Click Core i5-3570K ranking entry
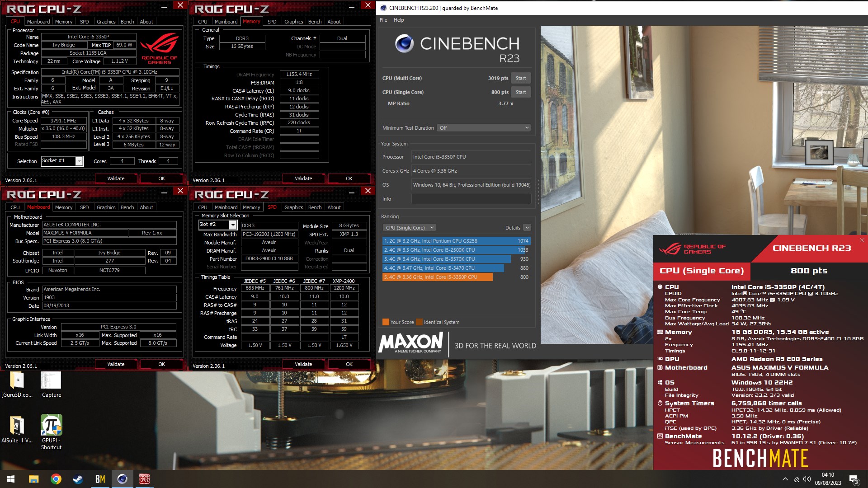Screen dimensions: 868x488 pyautogui.click(x=447, y=259)
